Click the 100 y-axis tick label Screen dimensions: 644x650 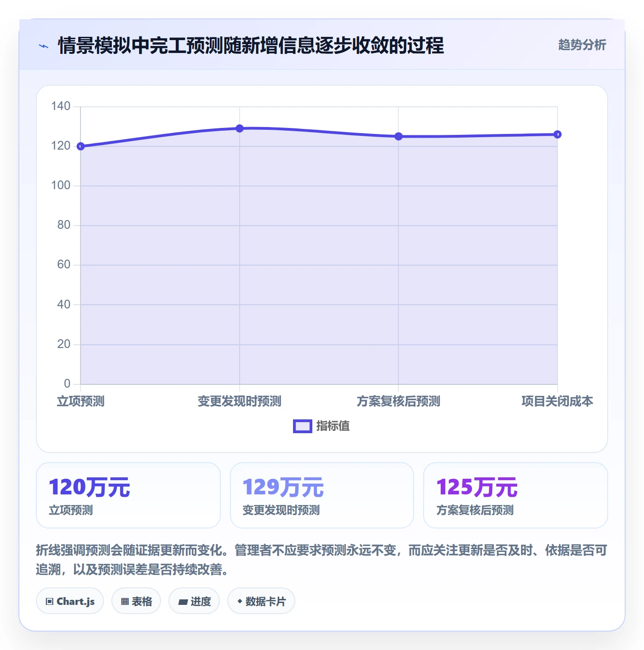[61, 186]
